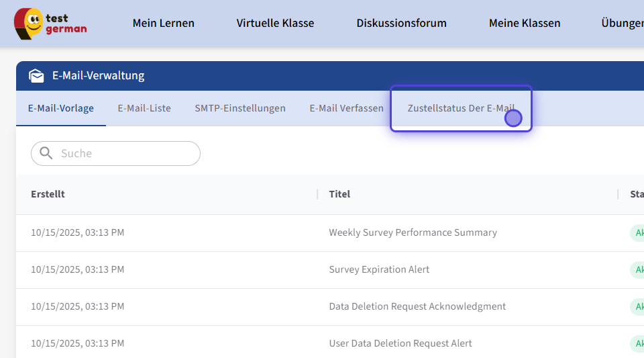The width and height of the screenshot is (644, 358).
Task: Click the E-Mail-Verwaltung envelope icon
Action: (x=36, y=76)
